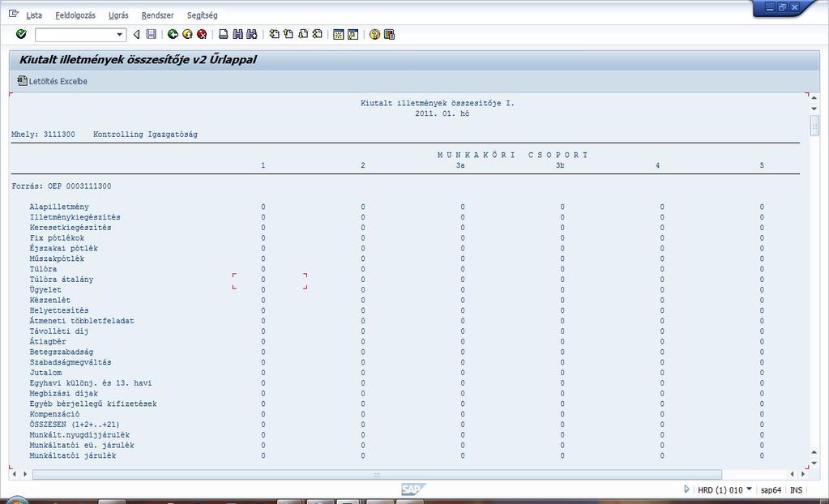829x504 pixels.
Task: Select the Átmeneti többletfeladat row label
Action: [82, 321]
